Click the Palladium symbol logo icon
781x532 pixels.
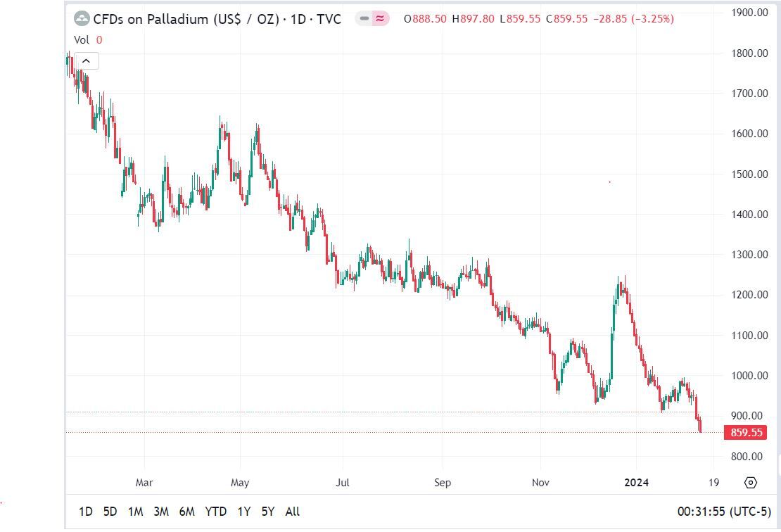pos(81,19)
